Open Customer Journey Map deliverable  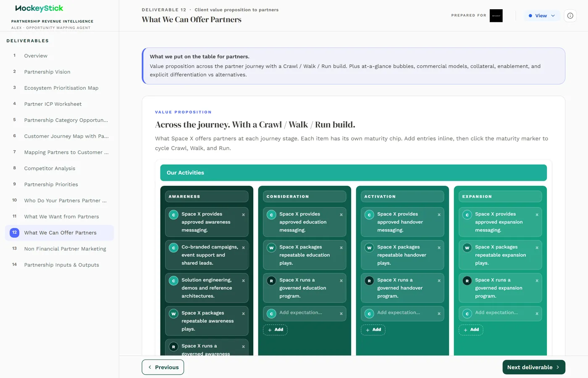click(x=59, y=136)
